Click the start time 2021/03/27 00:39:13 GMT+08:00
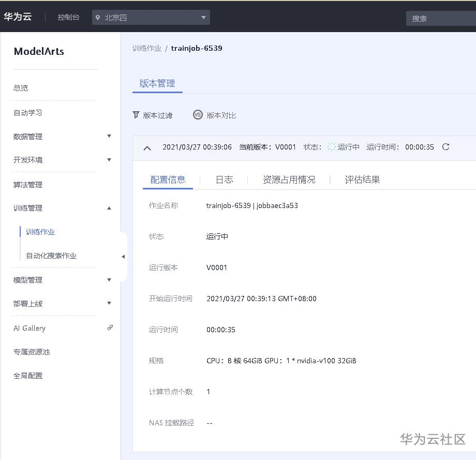Screen dimensions: 476x460 (x=261, y=299)
